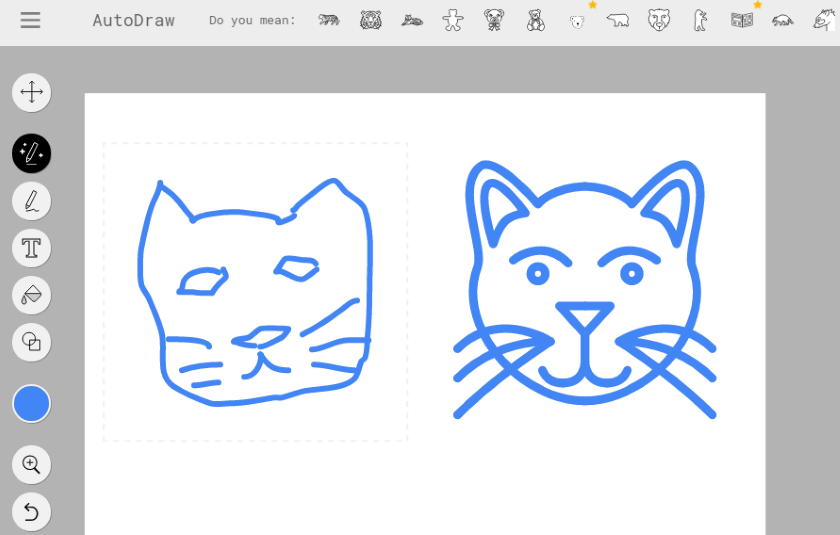
Task: Click the Undo arrow button
Action: point(32,512)
